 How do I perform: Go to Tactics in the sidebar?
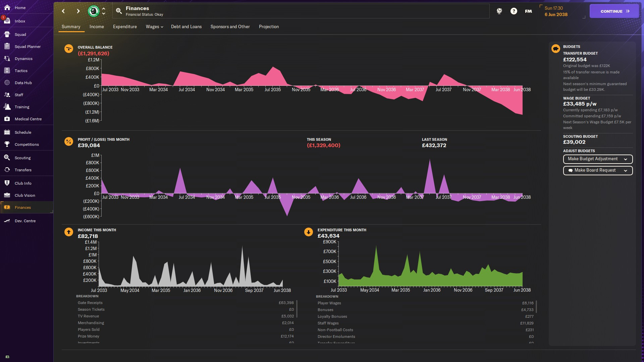coord(21,71)
